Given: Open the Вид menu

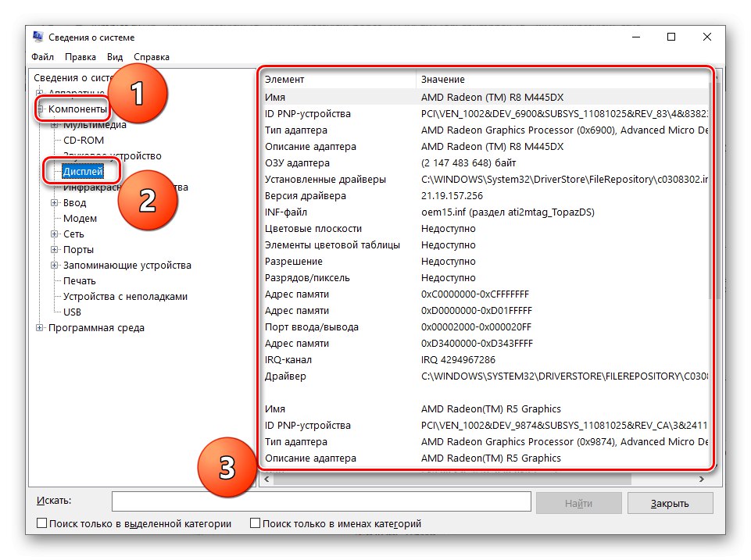Looking at the screenshot, I should tap(115, 57).
